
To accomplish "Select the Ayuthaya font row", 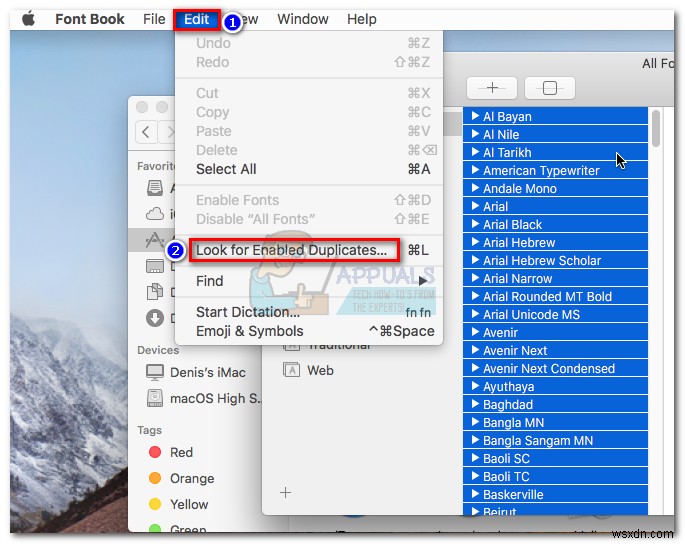I will click(x=555, y=386).
